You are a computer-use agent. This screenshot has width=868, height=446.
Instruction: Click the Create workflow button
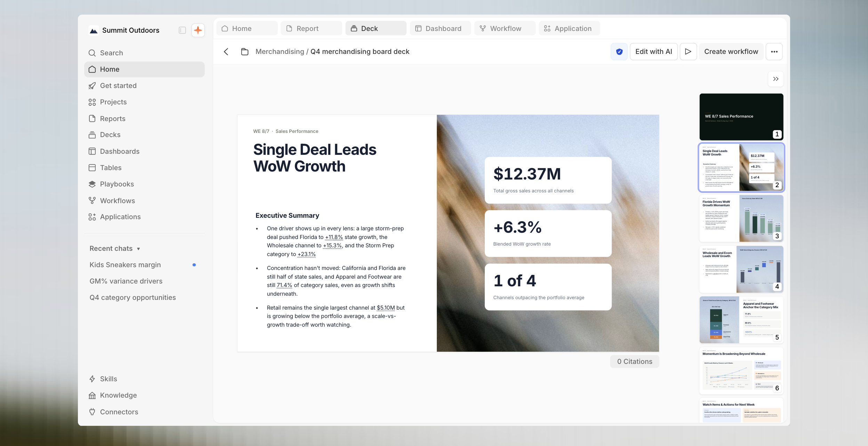731,51
